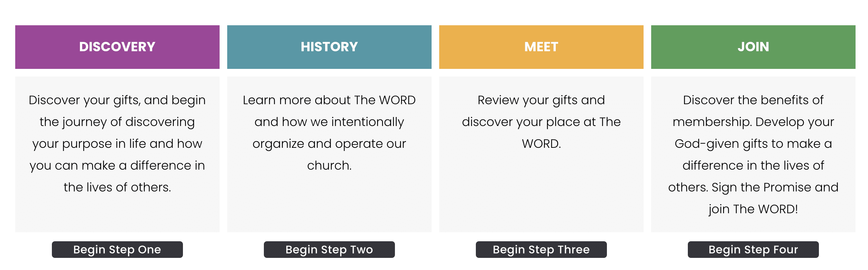Click the Begin Step Two button
This screenshot has height=270, width=868.
pos(329,249)
